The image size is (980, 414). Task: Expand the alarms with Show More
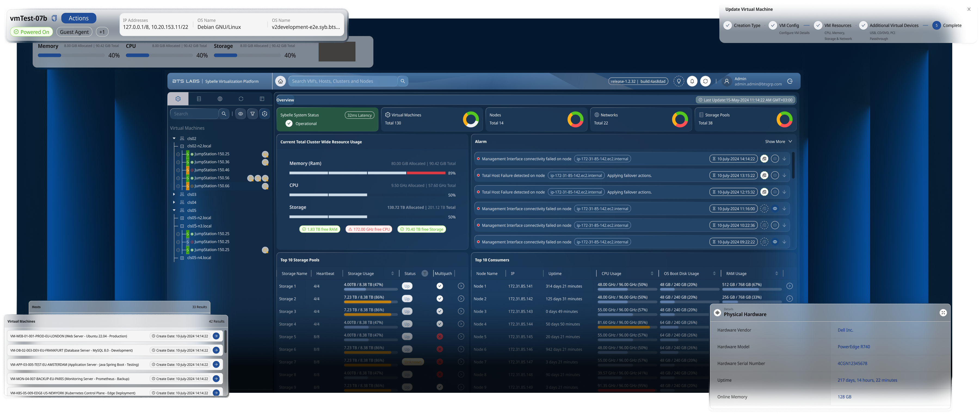[x=778, y=141]
